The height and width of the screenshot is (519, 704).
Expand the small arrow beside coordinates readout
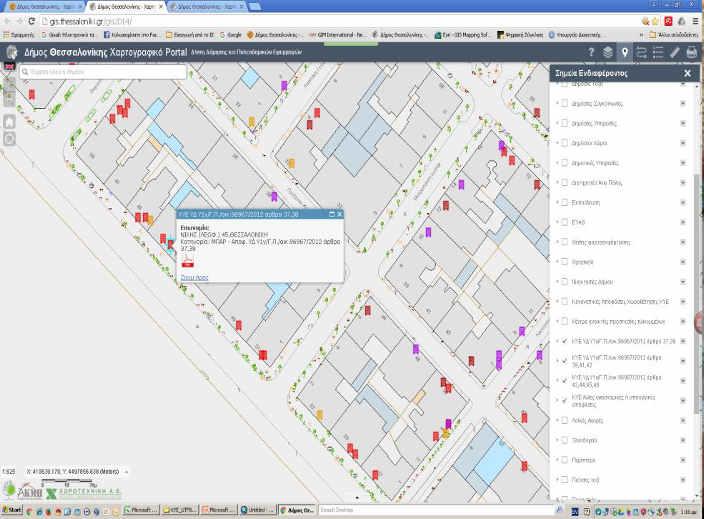click(x=126, y=471)
